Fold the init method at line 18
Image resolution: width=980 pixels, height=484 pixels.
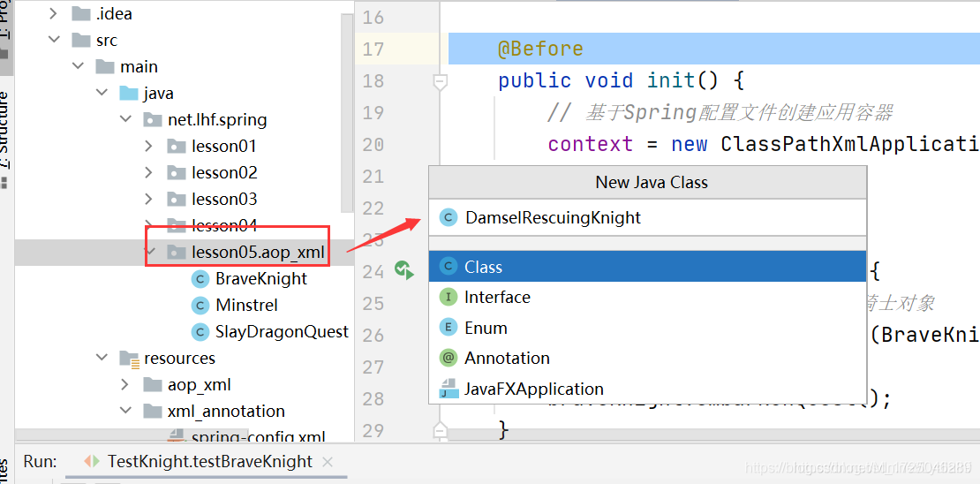tap(441, 81)
